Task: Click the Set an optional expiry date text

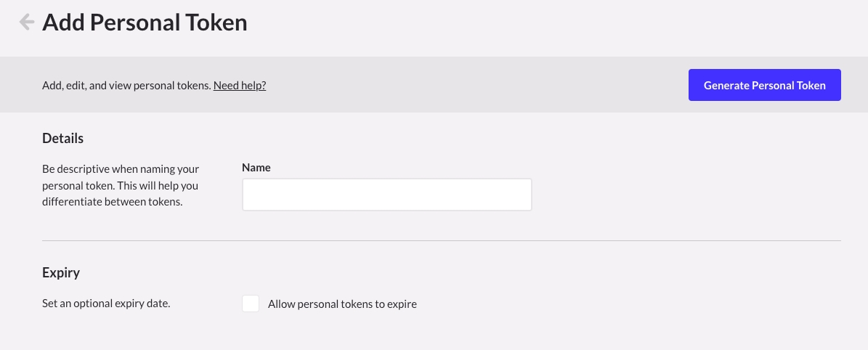Action: (106, 304)
